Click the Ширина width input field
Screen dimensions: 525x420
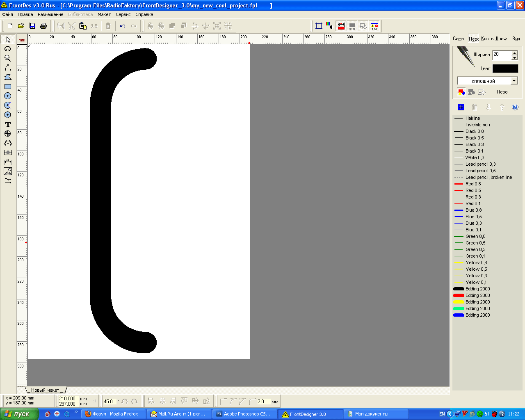point(502,55)
